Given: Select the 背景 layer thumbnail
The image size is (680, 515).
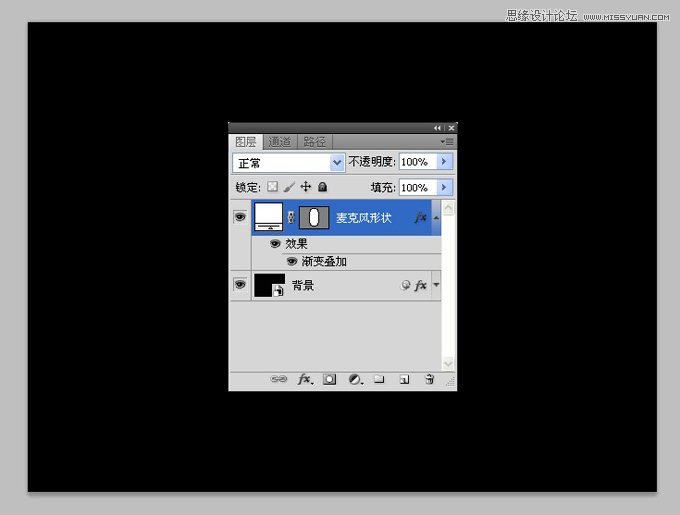Looking at the screenshot, I should pyautogui.click(x=269, y=285).
